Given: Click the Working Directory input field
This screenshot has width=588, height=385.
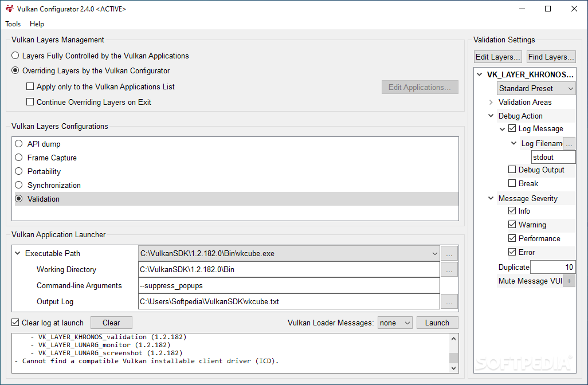Looking at the screenshot, I should point(289,269).
